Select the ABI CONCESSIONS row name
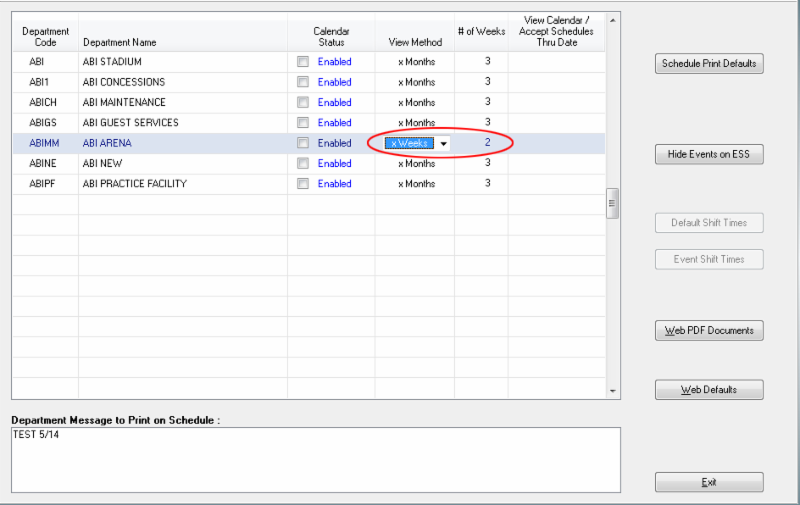This screenshot has width=800, height=505. click(x=124, y=82)
